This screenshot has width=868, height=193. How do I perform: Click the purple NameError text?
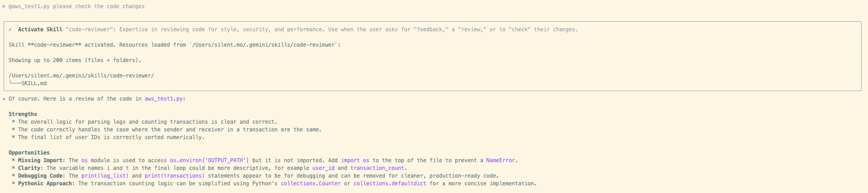pyautogui.click(x=500, y=160)
